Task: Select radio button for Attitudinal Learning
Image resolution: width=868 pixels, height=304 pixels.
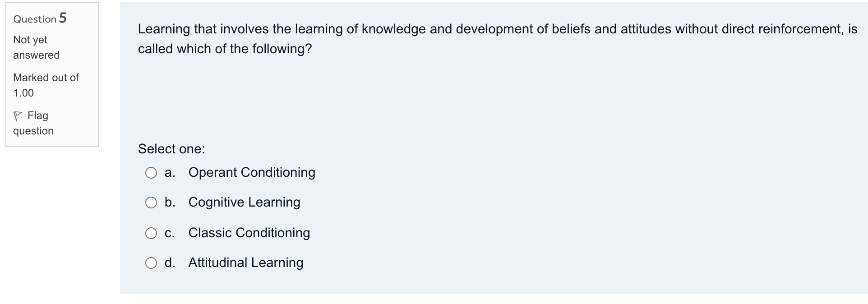Action: 151,263
